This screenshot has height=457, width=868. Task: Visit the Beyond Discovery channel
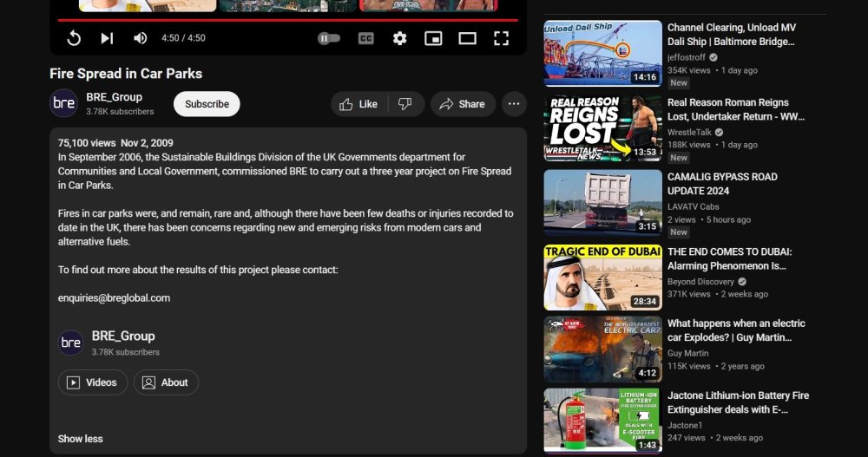(x=700, y=282)
